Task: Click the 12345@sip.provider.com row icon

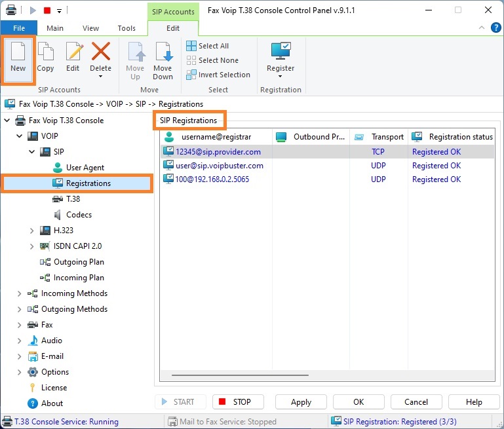Action: [x=168, y=151]
